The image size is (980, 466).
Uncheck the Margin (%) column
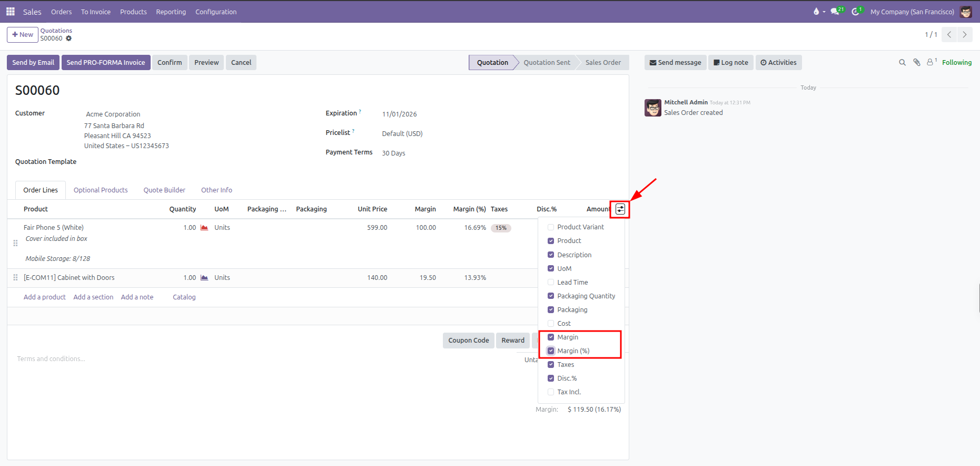click(551, 351)
